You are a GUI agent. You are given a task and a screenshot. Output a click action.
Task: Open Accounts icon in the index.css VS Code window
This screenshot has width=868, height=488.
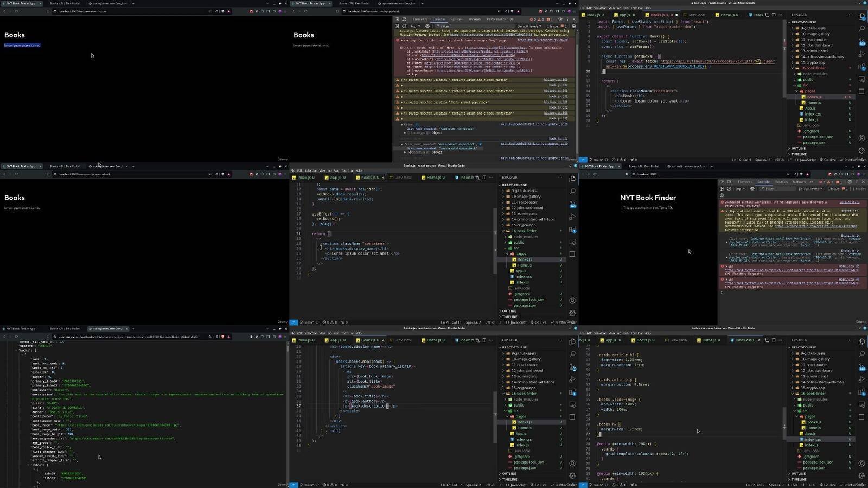pos(861,463)
